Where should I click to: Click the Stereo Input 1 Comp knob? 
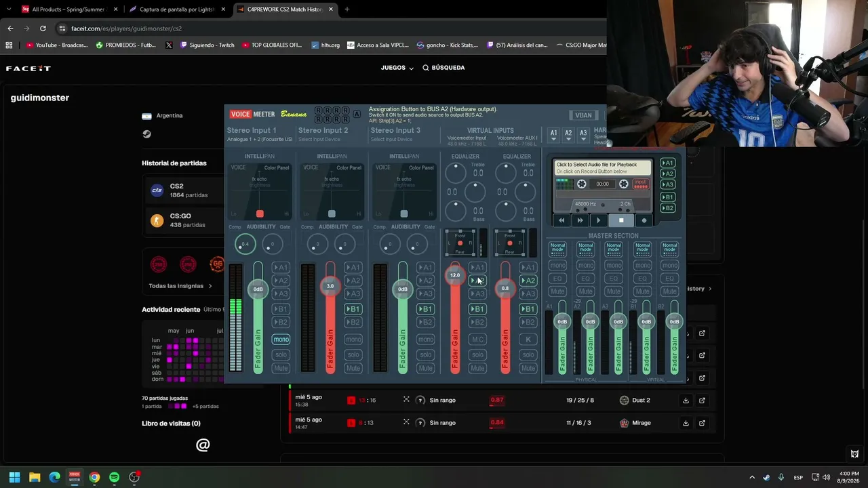pyautogui.click(x=245, y=244)
